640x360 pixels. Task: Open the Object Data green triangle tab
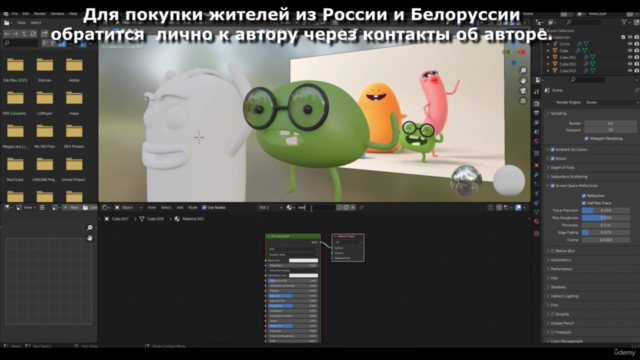point(537,212)
